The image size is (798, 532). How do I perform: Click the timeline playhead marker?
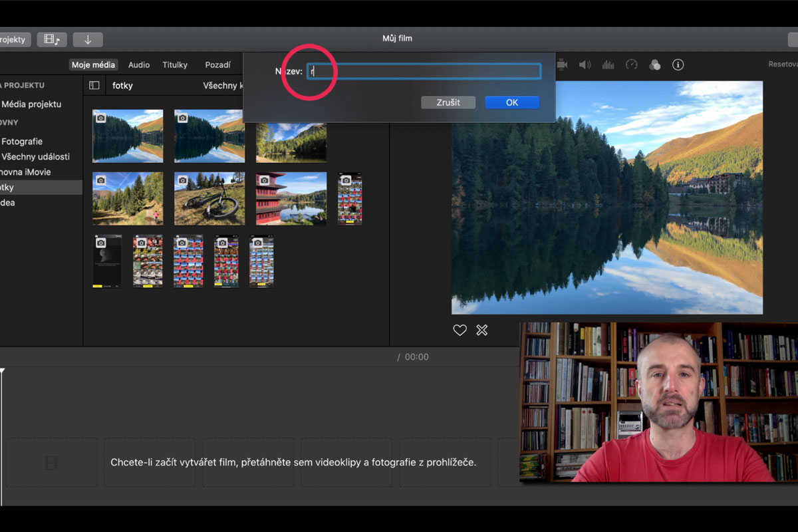point(2,372)
